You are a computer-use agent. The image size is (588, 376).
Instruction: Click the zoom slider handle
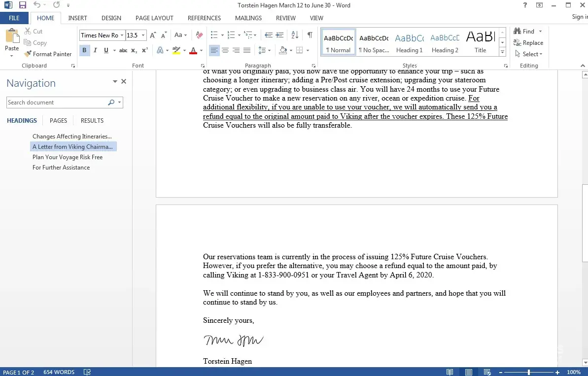(529, 372)
